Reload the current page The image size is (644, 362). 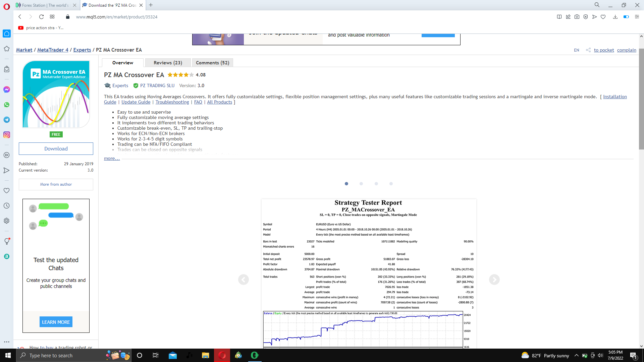[x=41, y=17]
